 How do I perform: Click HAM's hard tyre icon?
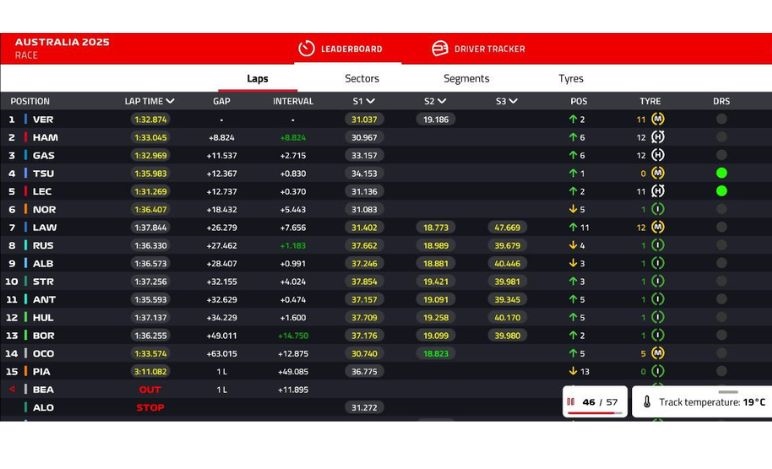(x=658, y=137)
